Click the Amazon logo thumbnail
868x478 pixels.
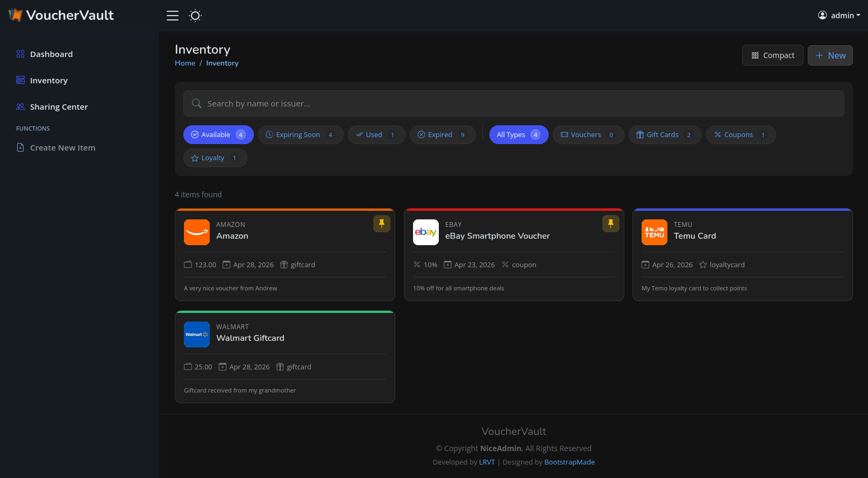[197, 232]
